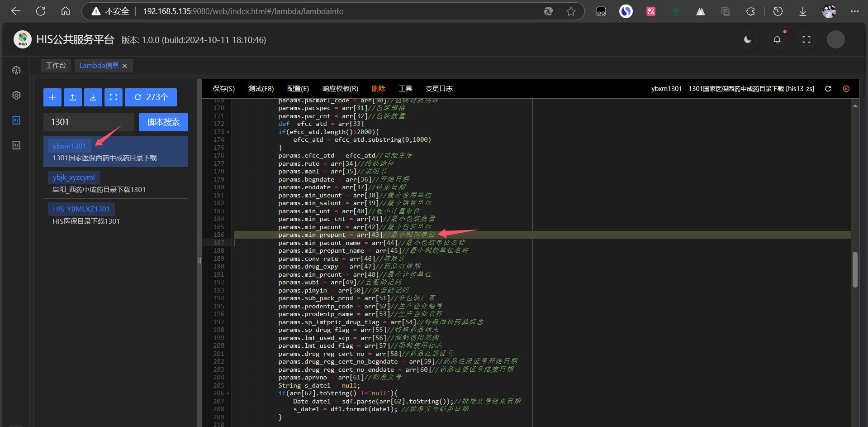Open the user avatar menu in header
The height and width of the screenshot is (427, 868).
836,39
